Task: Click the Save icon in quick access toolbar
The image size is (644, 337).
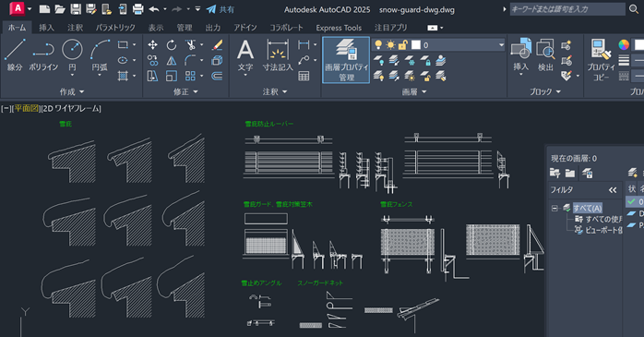Action: pyautogui.click(x=76, y=9)
